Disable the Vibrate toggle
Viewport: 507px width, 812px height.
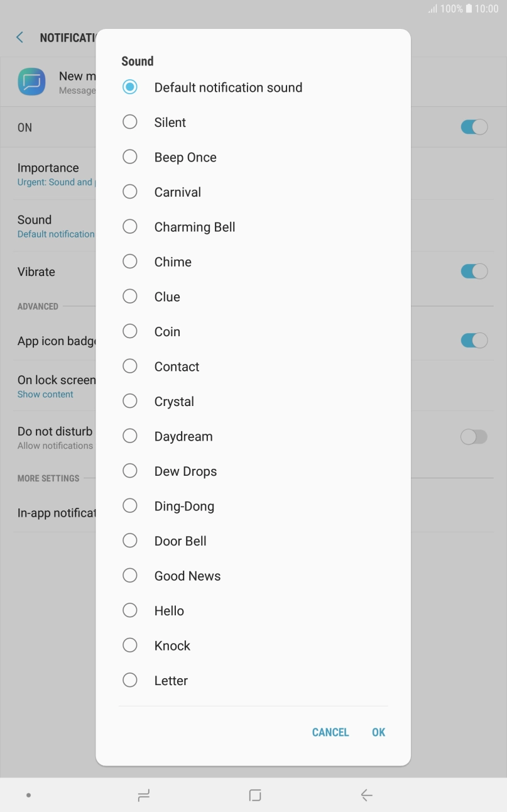point(474,271)
